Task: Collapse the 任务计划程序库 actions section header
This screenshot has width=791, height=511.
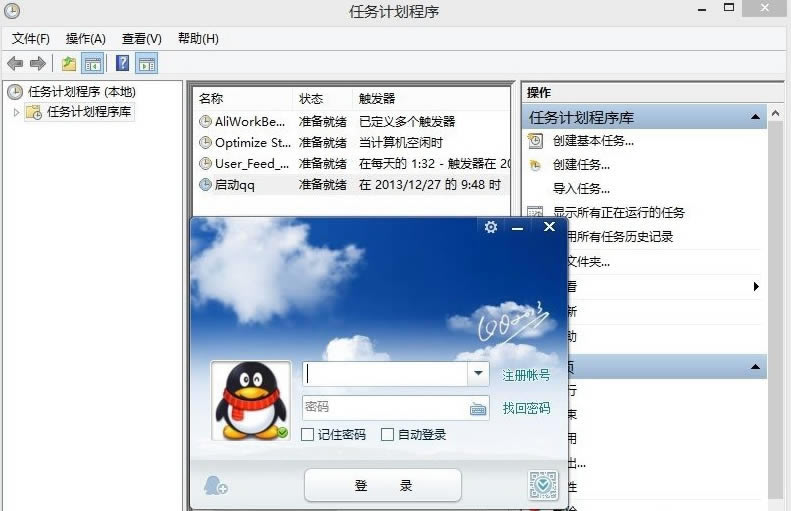Action: 755,118
